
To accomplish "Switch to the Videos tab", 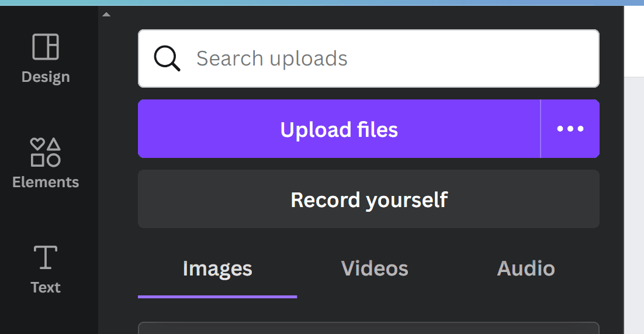I will [x=375, y=268].
